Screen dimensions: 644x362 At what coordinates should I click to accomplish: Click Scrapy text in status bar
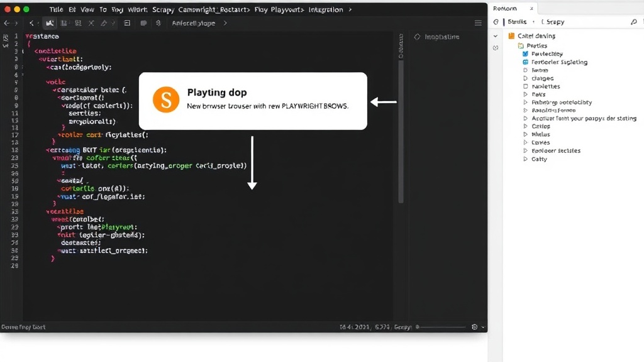(402, 327)
